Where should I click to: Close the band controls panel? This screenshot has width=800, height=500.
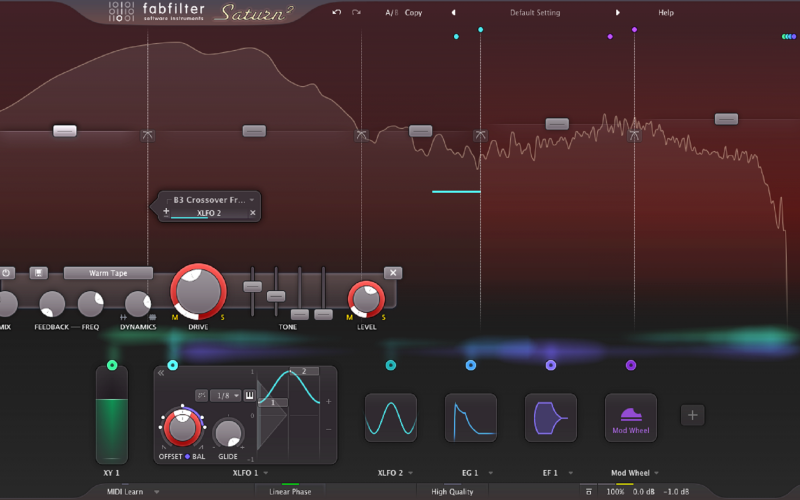[393, 273]
